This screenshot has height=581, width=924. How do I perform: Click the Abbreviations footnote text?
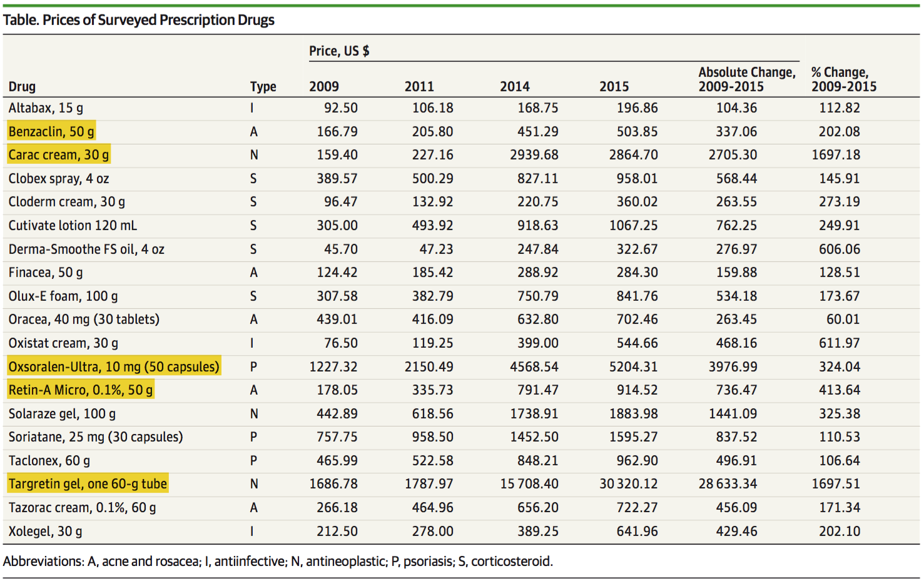[278, 561]
